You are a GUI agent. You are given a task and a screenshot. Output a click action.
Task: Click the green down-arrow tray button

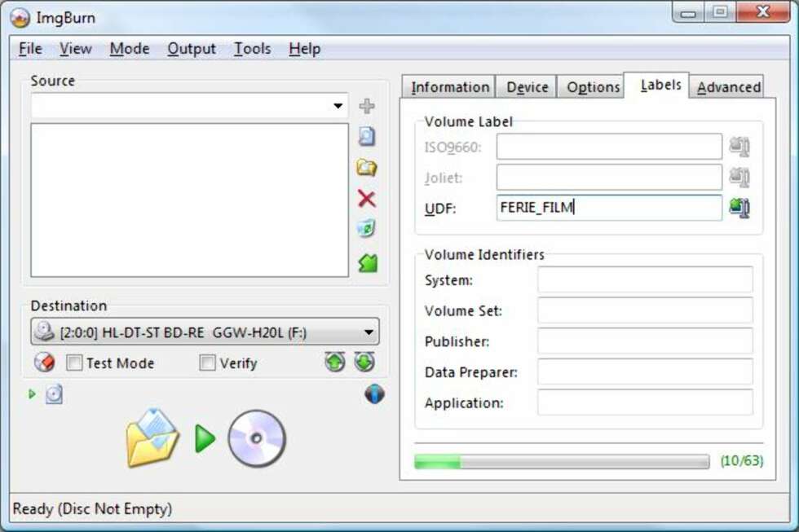click(365, 362)
